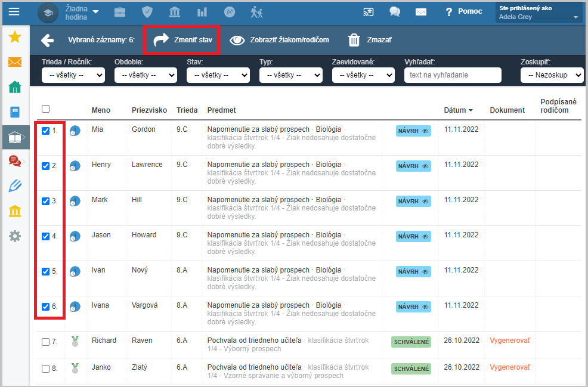Open the top bar mail envelope
Image resolution: width=588 pixels, height=387 pixels.
pos(421,13)
